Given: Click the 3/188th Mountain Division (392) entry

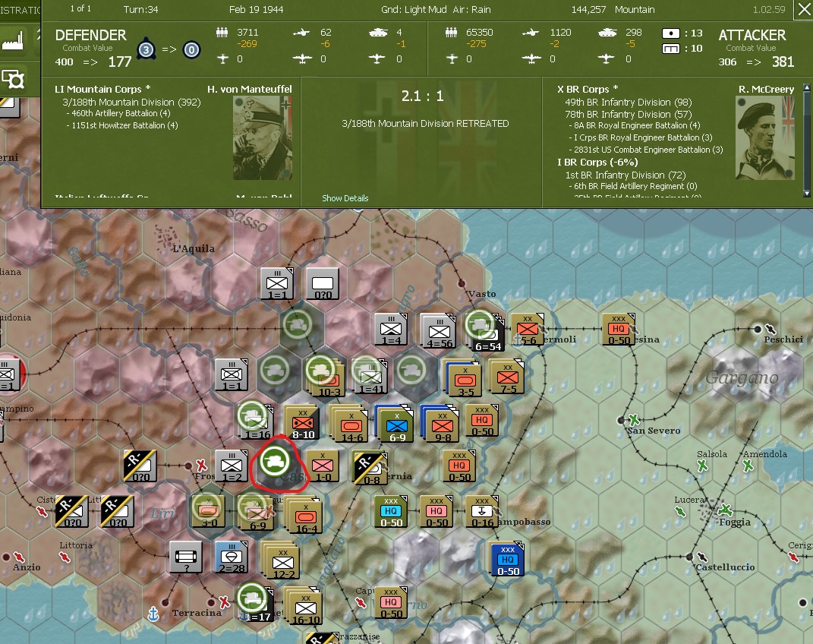Looking at the screenshot, I should pyautogui.click(x=131, y=103).
